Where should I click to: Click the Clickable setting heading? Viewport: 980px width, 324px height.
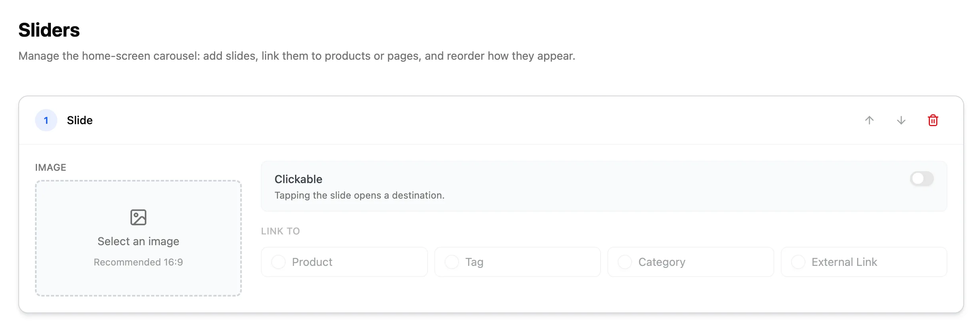coord(298,179)
